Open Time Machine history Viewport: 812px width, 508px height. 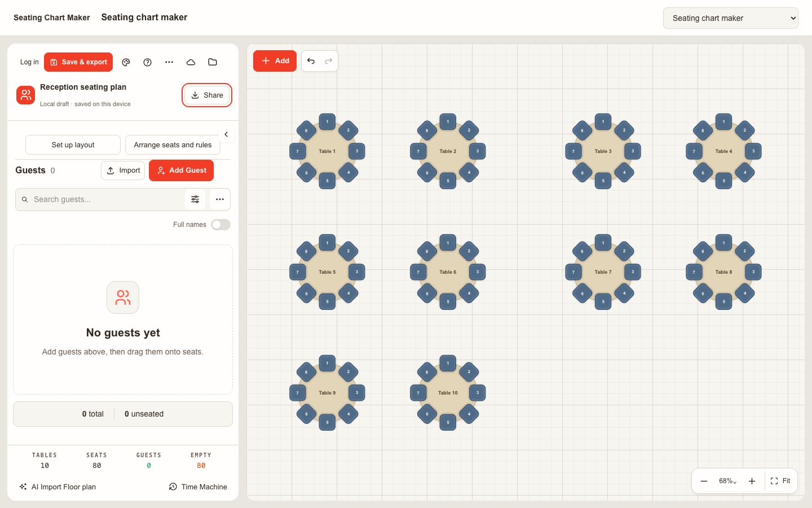(x=198, y=487)
